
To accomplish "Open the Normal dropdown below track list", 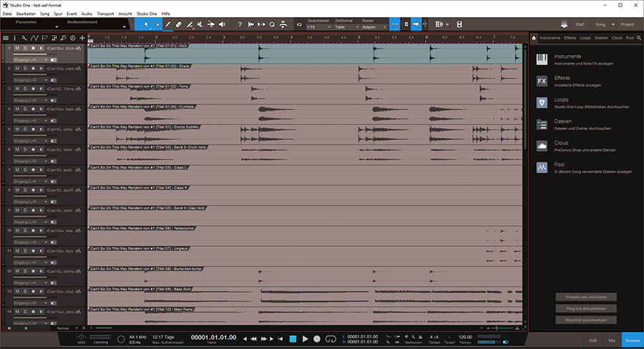I will pos(66,328).
